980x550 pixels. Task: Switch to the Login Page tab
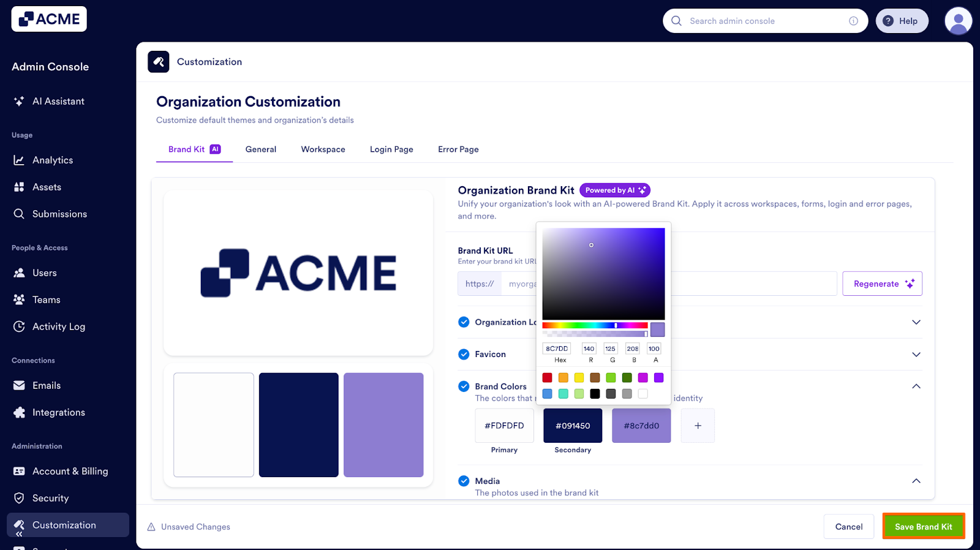391,149
